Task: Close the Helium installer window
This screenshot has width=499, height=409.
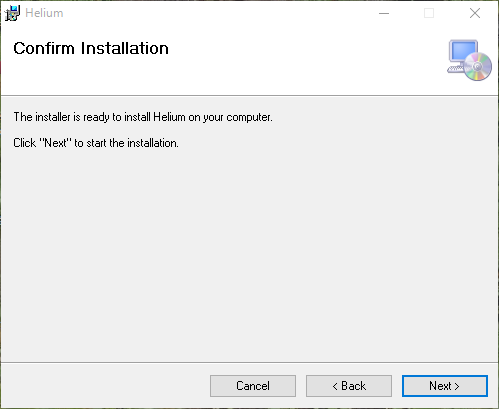Action: coord(475,13)
